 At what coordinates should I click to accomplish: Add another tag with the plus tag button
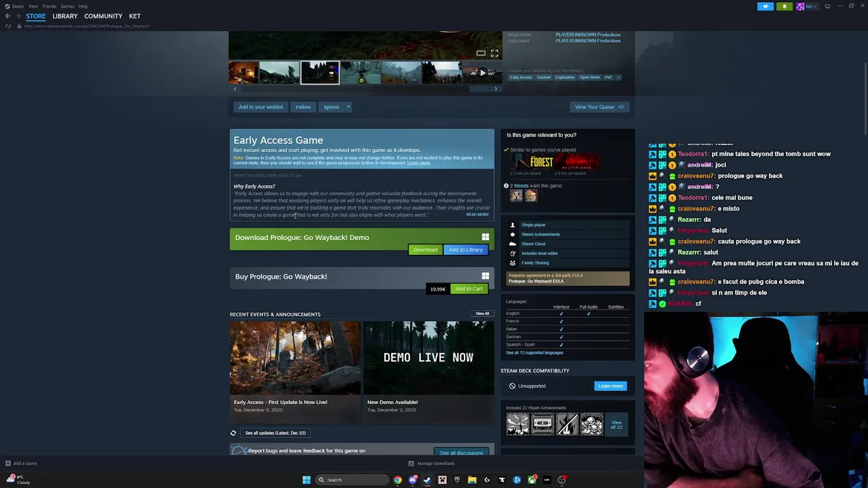pos(618,77)
